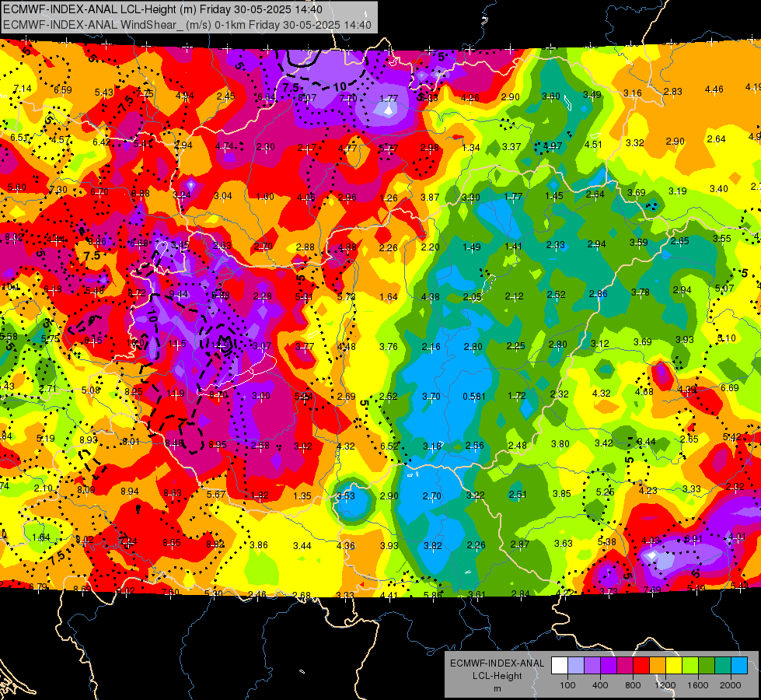The image size is (761, 700).
Task: Click the legend tick label 2000
Action: [x=731, y=685]
